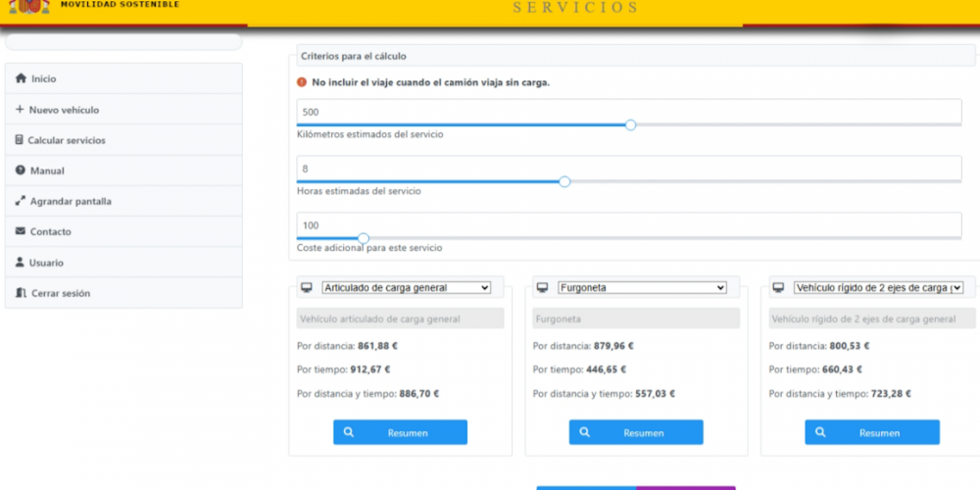Click the expand arrows icon for Agrandar pantalla
Screen dimensions: 980x490
click(21, 201)
